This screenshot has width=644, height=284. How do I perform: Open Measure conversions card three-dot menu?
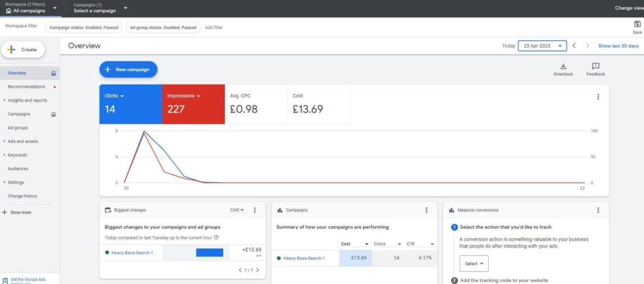click(597, 210)
